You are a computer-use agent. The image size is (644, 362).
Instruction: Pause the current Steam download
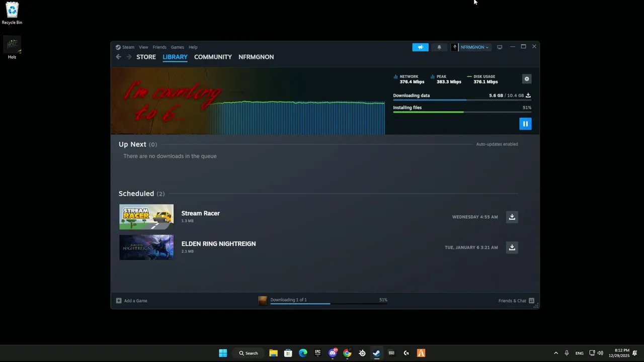(x=525, y=124)
